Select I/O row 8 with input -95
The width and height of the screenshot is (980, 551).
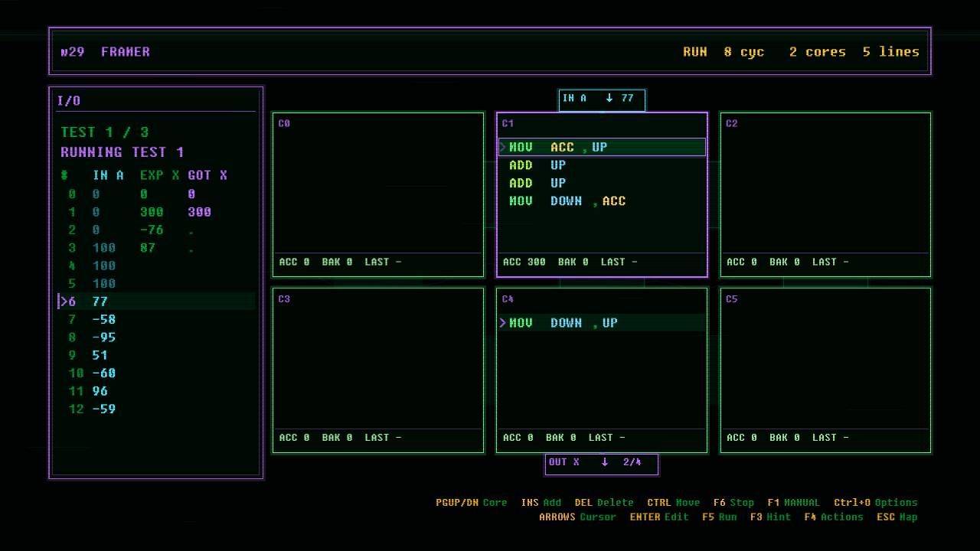click(x=156, y=337)
